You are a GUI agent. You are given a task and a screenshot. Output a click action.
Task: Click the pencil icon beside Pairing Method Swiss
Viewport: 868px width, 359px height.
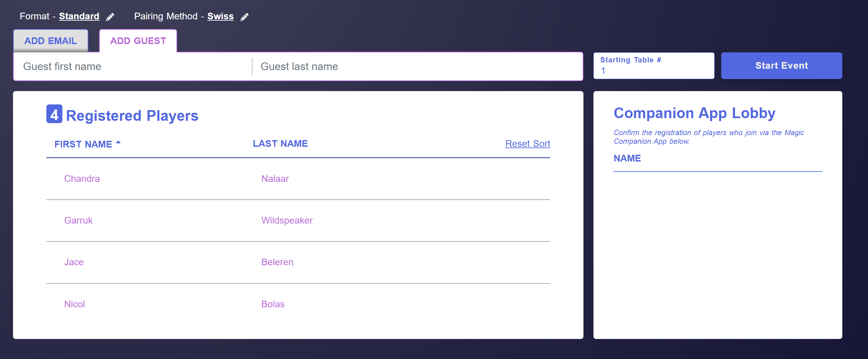pos(245,17)
